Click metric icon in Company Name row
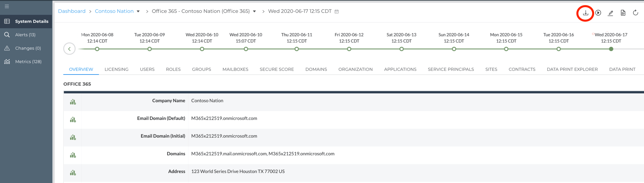The width and height of the screenshot is (644, 183). [x=73, y=102]
